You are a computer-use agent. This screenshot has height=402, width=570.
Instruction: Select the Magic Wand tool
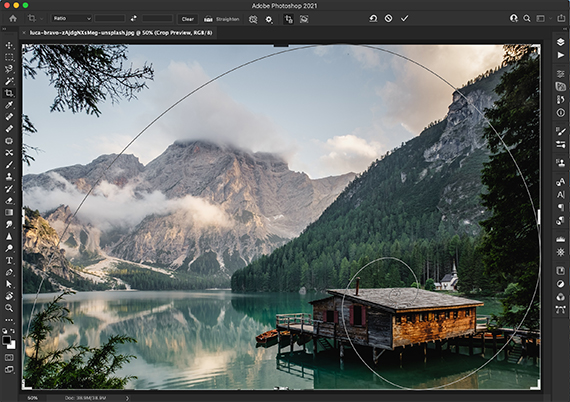(9, 81)
